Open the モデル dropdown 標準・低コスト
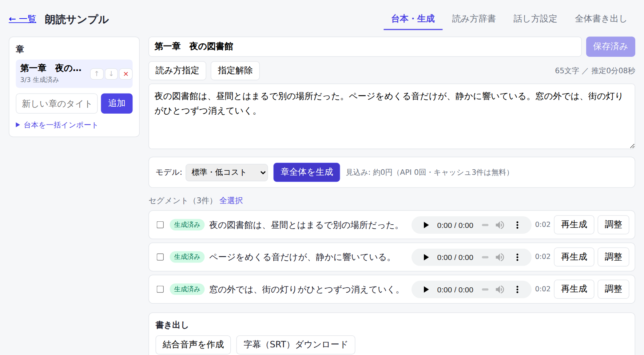Viewport: 644px width, 355px height. [x=227, y=172]
